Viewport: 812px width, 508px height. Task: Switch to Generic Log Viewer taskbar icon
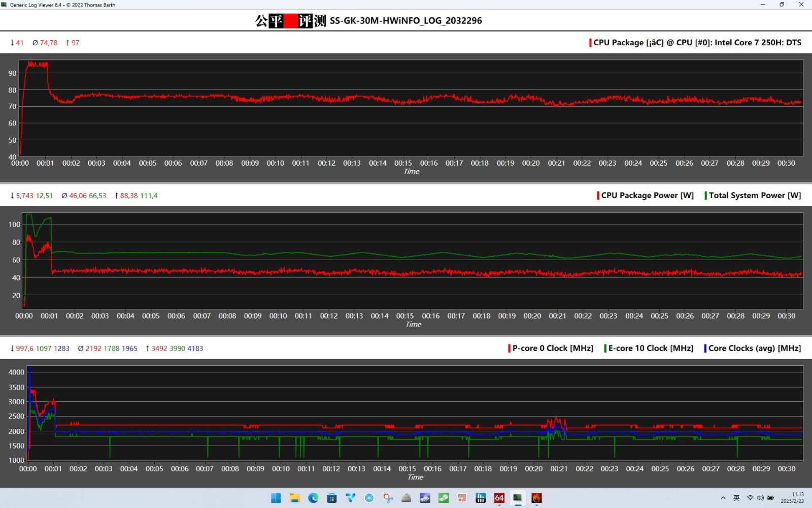click(x=518, y=498)
